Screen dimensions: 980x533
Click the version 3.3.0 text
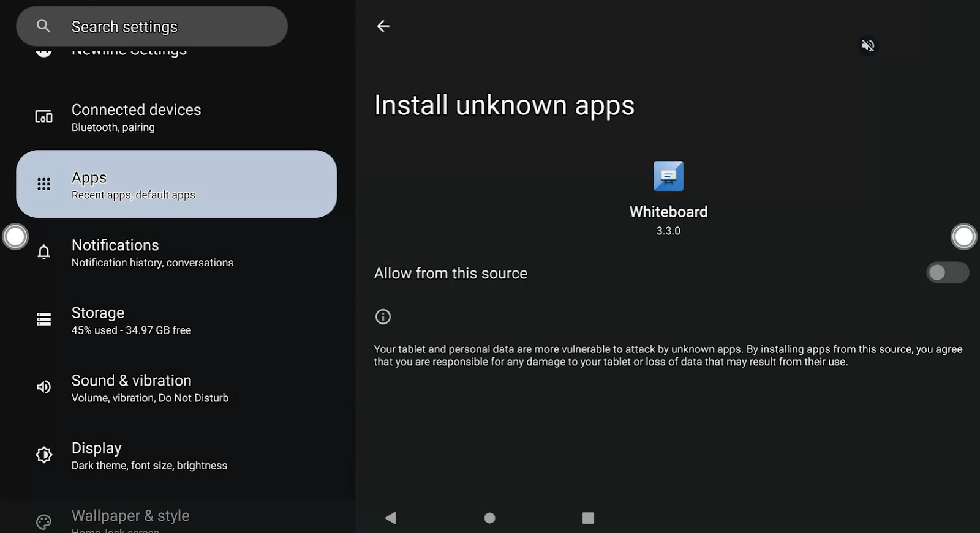tap(668, 231)
